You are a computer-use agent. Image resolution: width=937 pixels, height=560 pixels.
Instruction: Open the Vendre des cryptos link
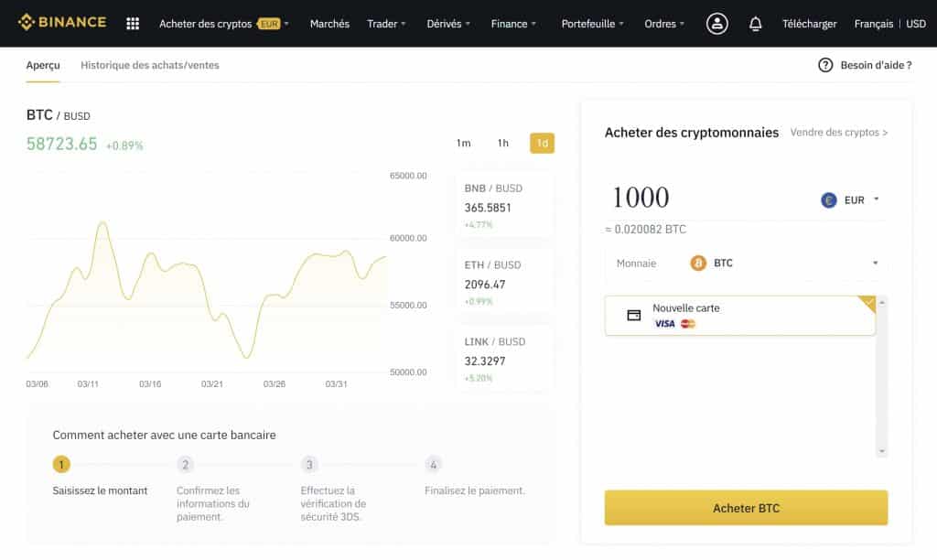tap(838, 132)
